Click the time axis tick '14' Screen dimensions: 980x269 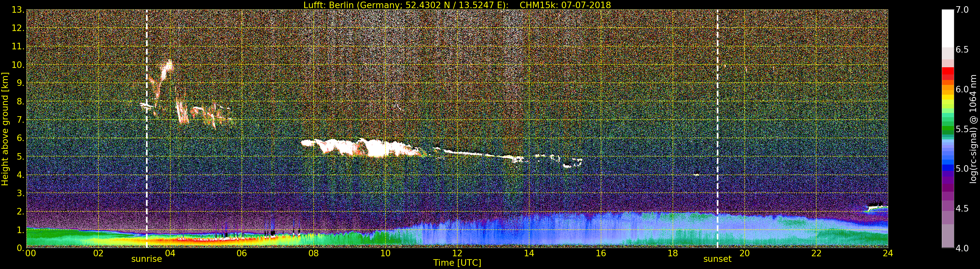point(529,253)
